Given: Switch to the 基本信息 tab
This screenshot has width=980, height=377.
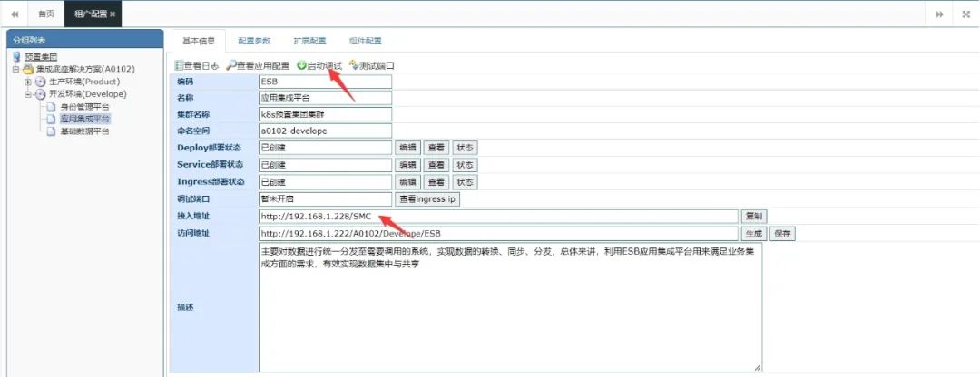Looking at the screenshot, I should (198, 41).
